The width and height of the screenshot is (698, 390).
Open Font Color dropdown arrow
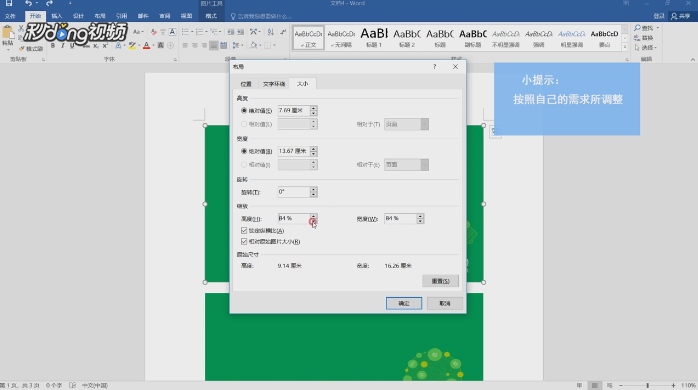pos(153,45)
